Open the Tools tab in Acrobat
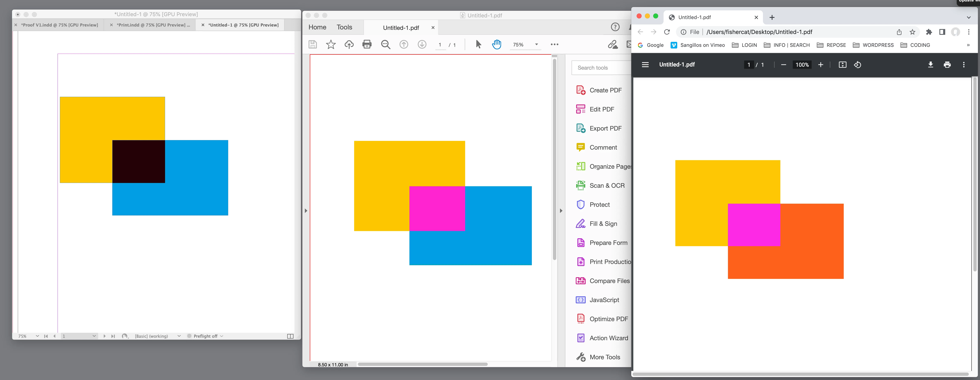Viewport: 980px width, 380px height. tap(344, 27)
